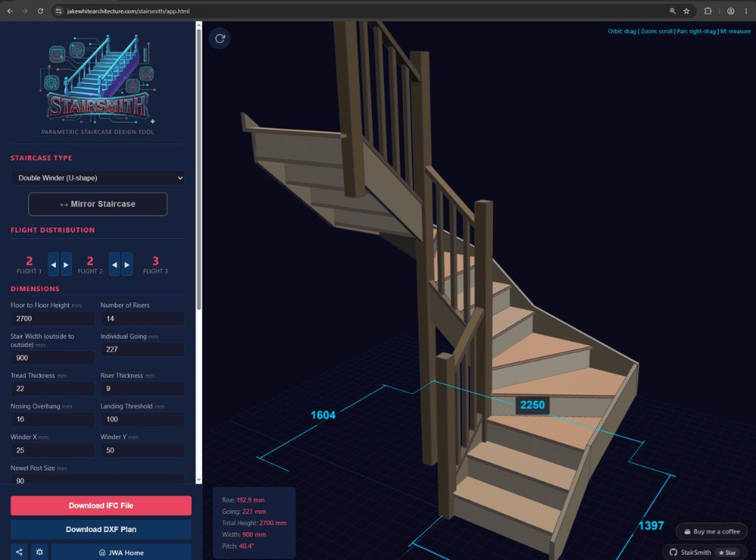Viewport: 756px width, 560px height.
Task: Click the Flight 3 riser count
Action: point(155,261)
